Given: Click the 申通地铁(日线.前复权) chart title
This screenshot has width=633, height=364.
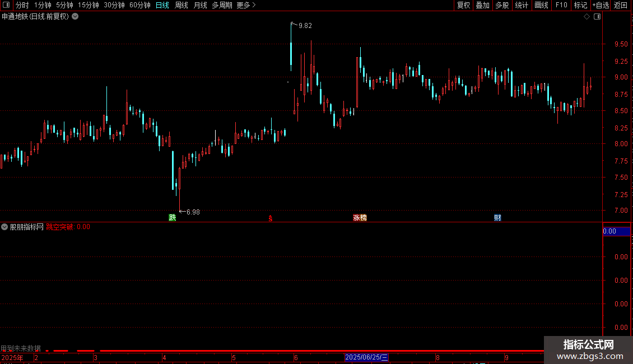Looking at the screenshot, I should (35, 17).
